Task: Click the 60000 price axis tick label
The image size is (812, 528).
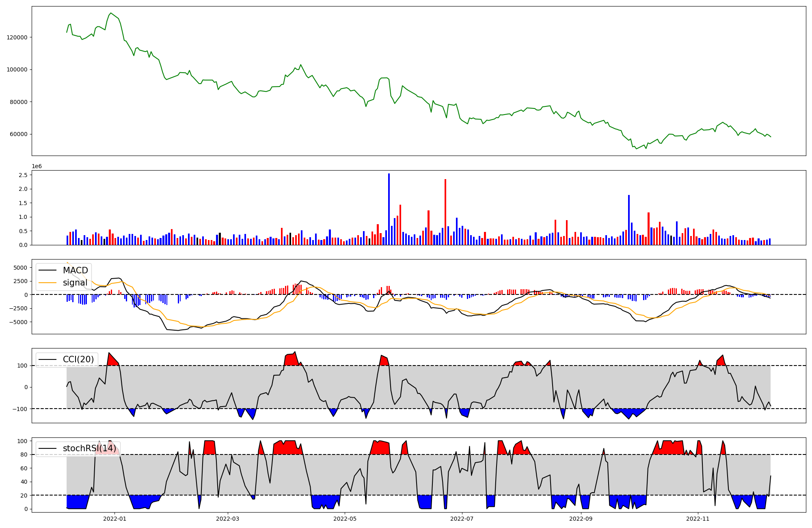Action: point(19,134)
